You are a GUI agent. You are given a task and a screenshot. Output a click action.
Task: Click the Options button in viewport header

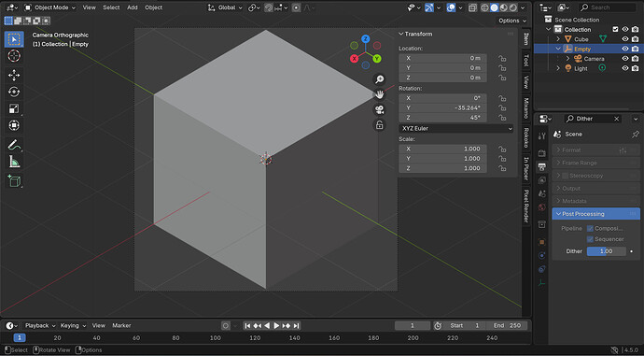click(511, 21)
